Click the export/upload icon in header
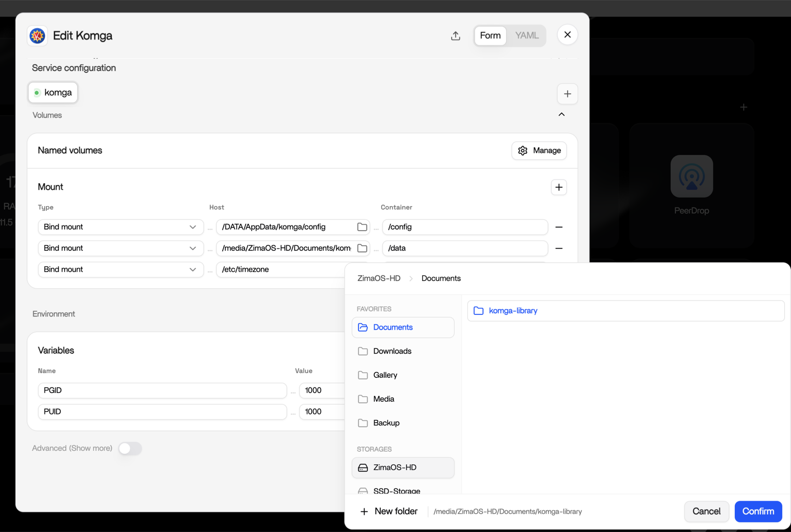 (455, 35)
